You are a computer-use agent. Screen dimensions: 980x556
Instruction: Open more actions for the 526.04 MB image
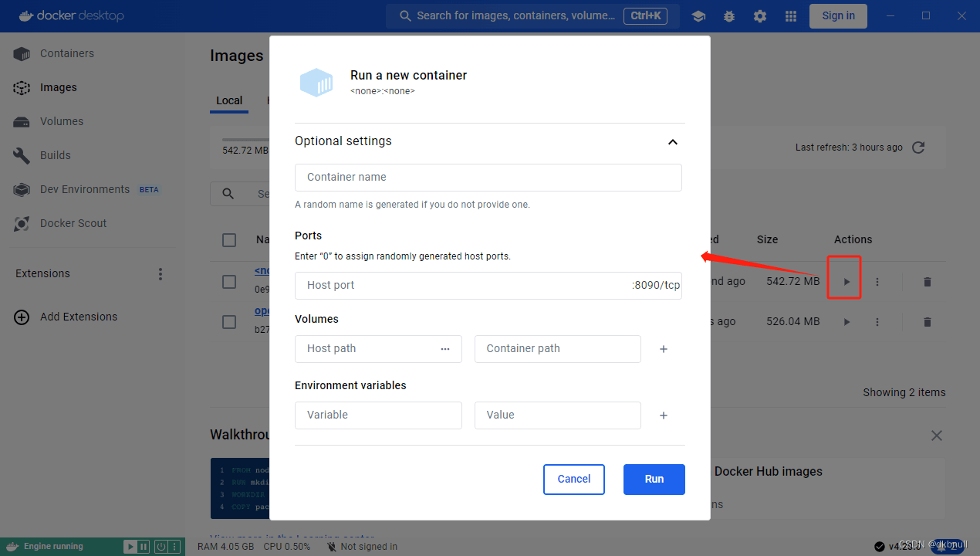tap(877, 322)
